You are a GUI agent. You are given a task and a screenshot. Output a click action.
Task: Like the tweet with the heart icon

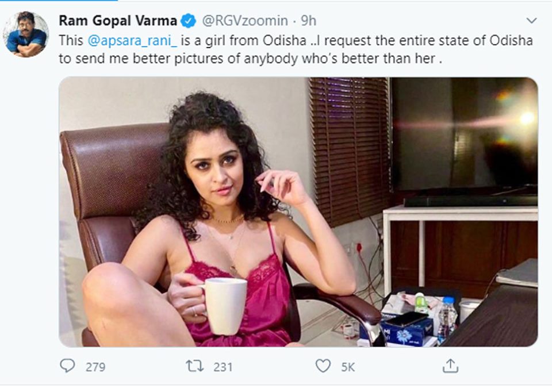[324, 366]
